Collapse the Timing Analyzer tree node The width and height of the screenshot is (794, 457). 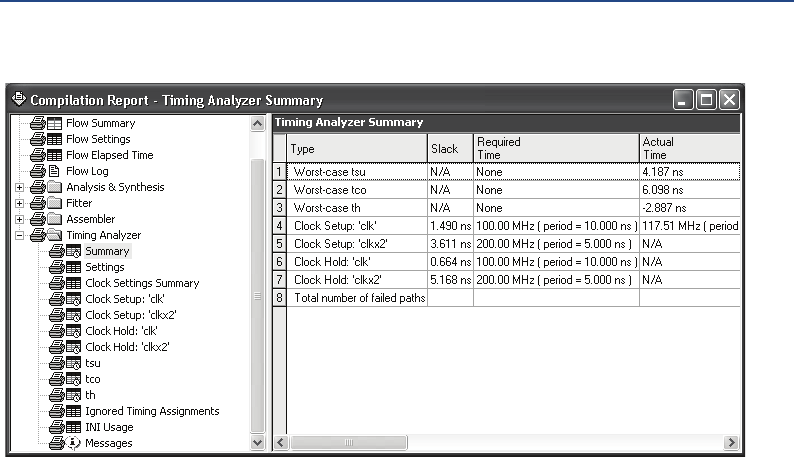[x=19, y=235]
